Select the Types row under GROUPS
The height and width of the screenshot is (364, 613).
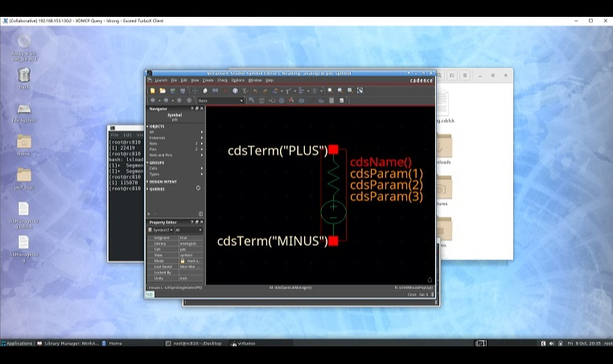point(175,174)
